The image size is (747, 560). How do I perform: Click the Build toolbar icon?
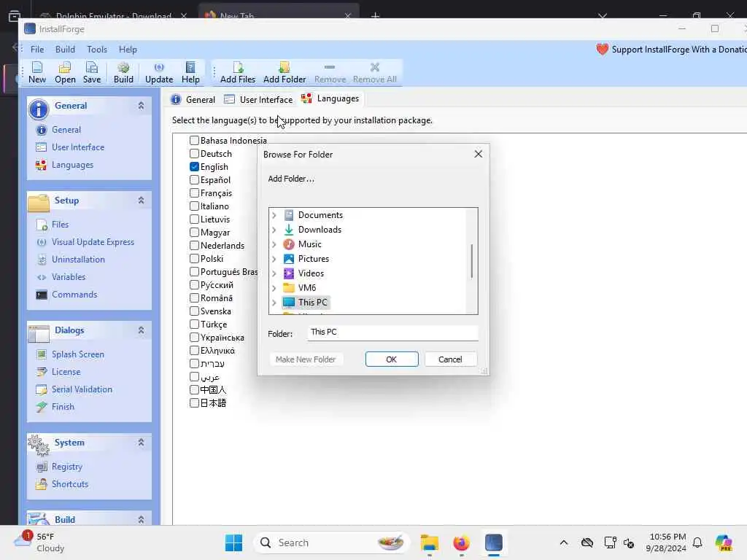coord(123,72)
